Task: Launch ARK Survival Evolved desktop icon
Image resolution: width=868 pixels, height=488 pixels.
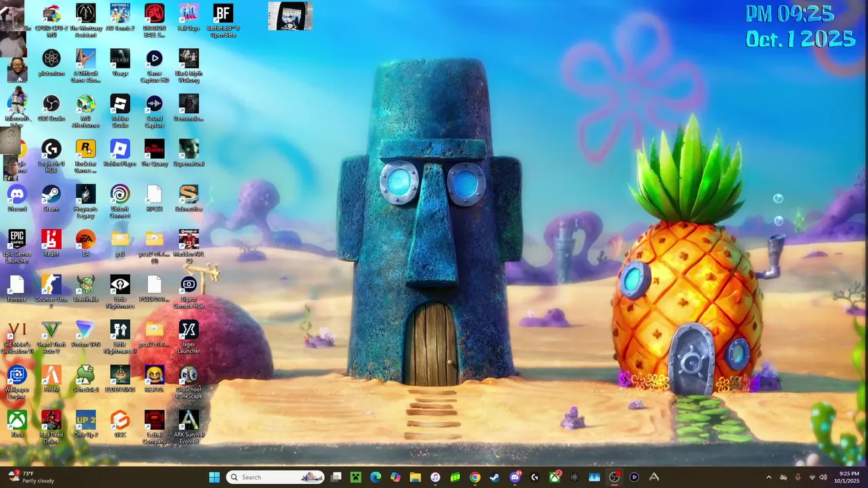Action: tap(189, 427)
